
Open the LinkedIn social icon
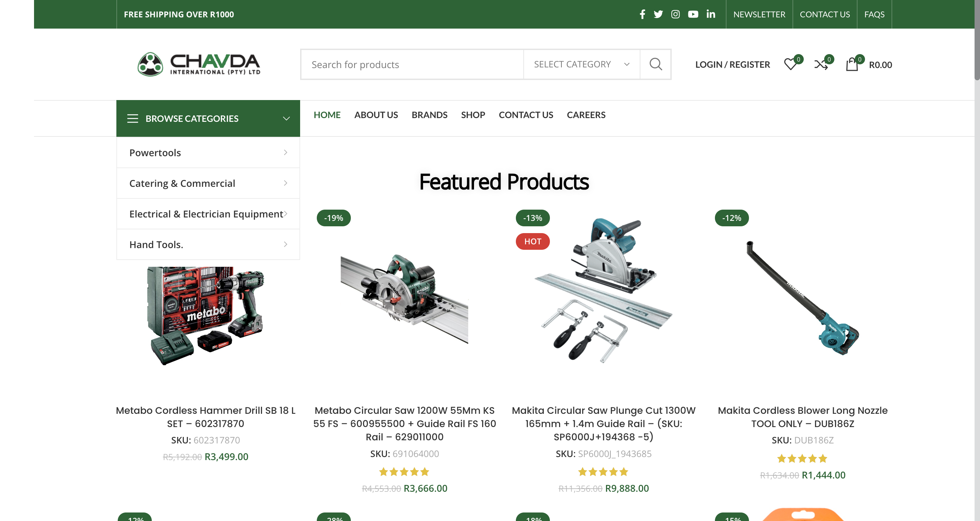click(710, 14)
